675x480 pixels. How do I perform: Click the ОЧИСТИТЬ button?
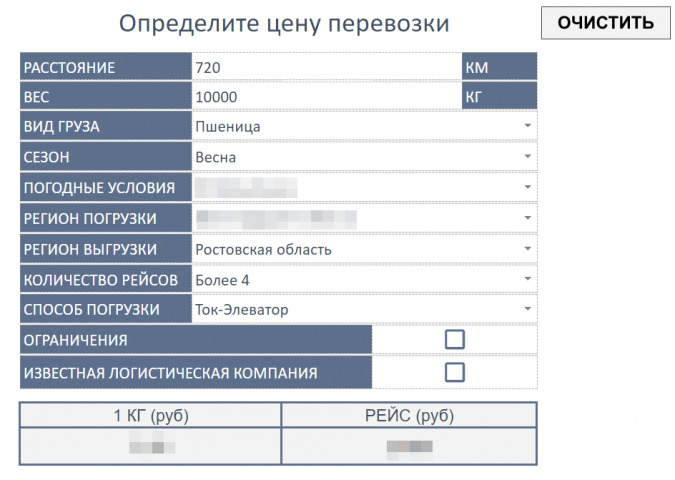click(x=605, y=23)
